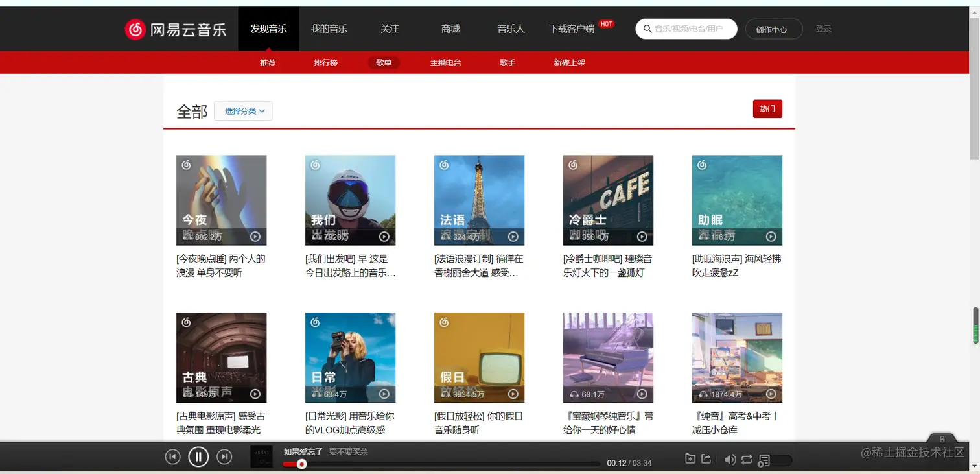Play the 纯音 高考&中考 playlist via its play icon

pos(771,394)
